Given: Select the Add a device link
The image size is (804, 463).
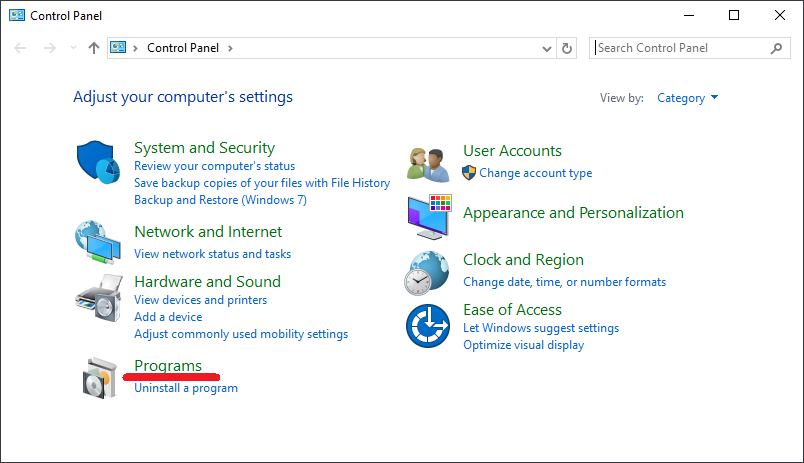Looking at the screenshot, I should point(168,317).
